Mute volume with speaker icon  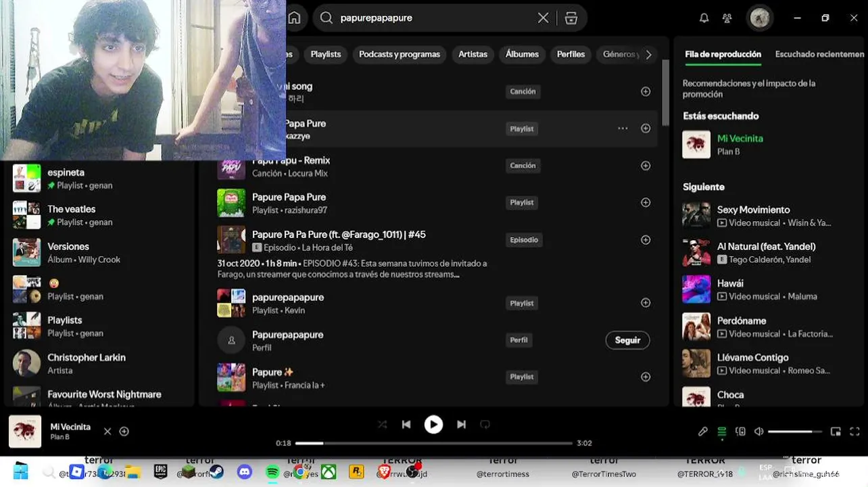(759, 432)
